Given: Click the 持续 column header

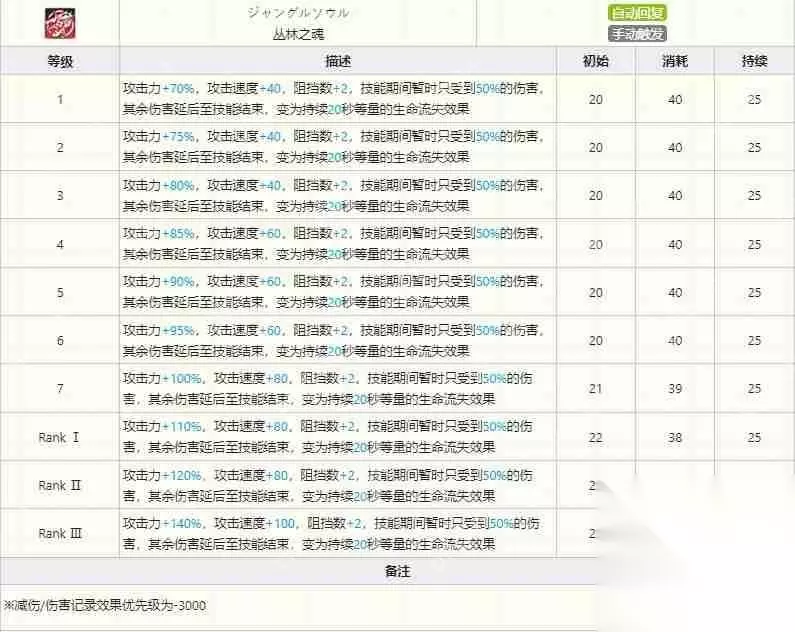Looking at the screenshot, I should (x=754, y=61).
